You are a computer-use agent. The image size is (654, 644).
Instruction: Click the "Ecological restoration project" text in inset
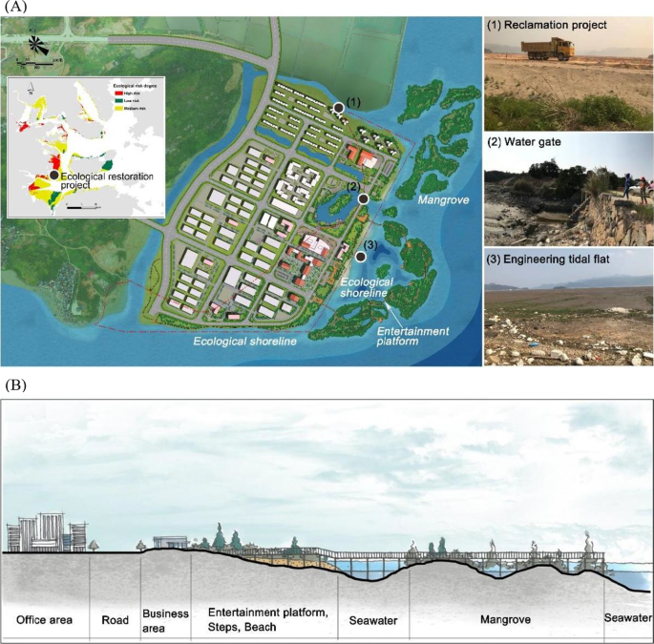(107, 180)
